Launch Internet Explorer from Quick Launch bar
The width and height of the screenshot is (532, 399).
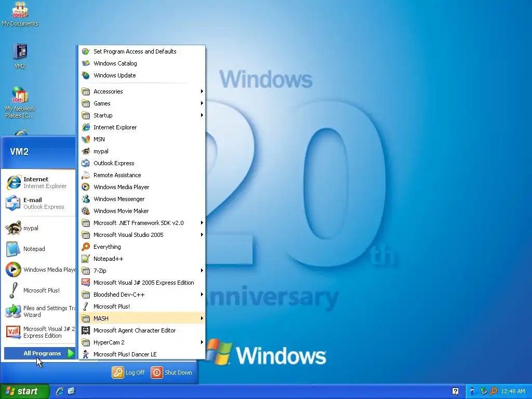pos(60,391)
